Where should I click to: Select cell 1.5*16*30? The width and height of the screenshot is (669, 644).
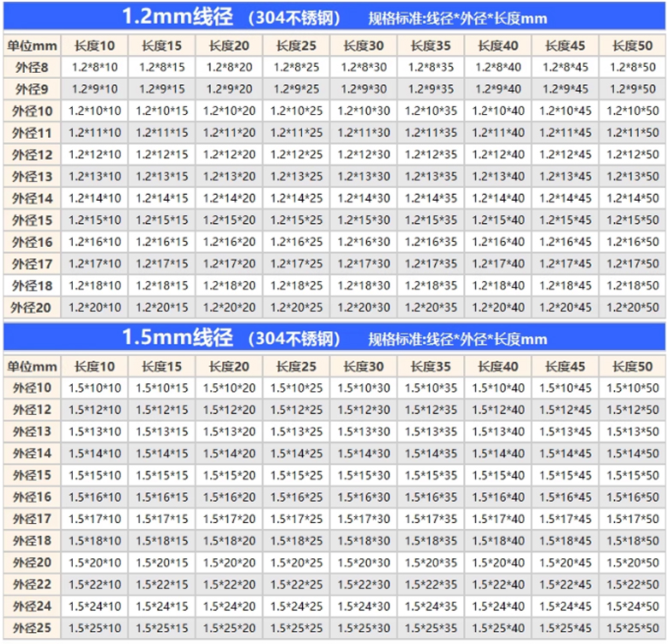click(x=364, y=497)
